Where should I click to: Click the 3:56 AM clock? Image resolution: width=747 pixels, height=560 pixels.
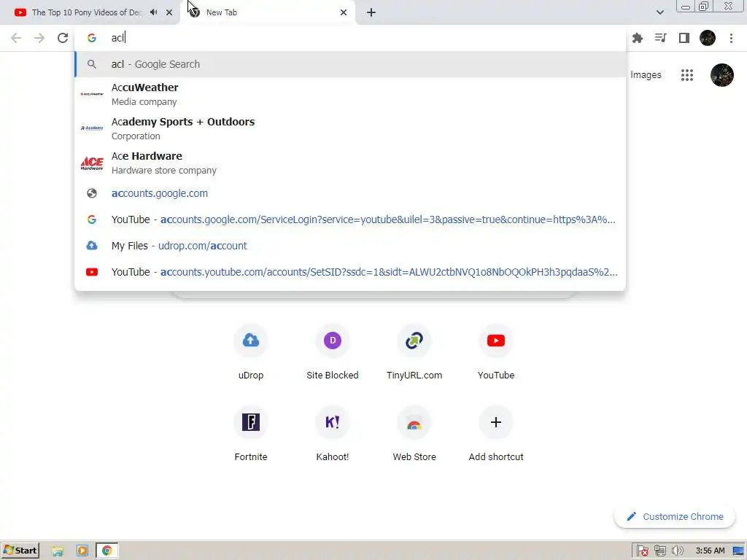[710, 551]
